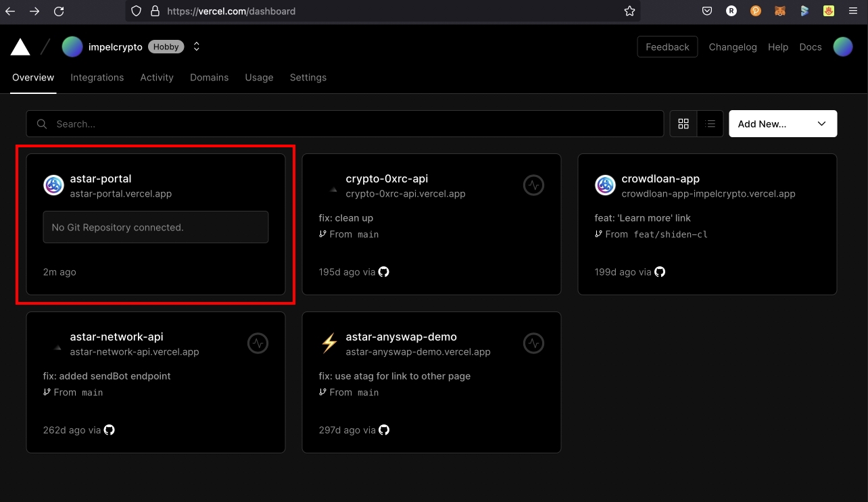
Task: Click the activity icon on crypto-0xrc-api card
Action: (x=533, y=185)
